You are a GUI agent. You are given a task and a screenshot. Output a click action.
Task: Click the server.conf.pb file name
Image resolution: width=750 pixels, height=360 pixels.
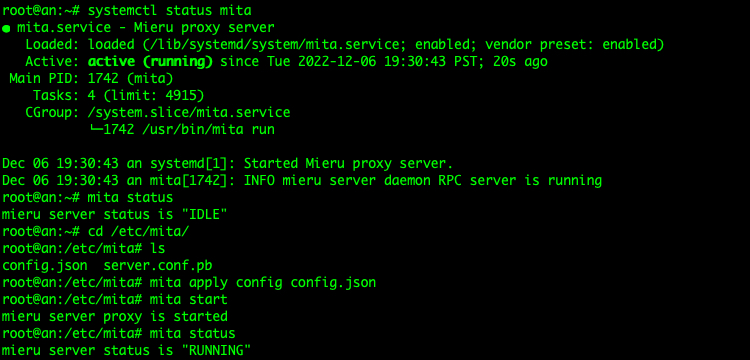pyautogui.click(x=158, y=266)
